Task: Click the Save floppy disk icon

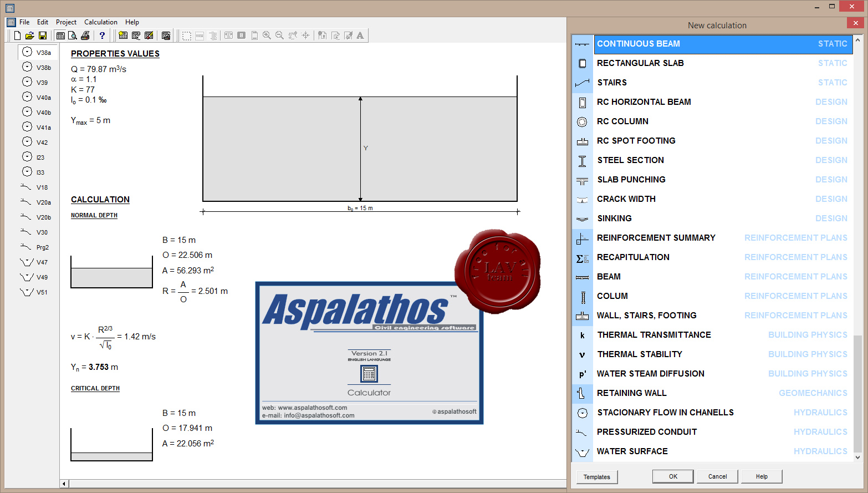Action: pyautogui.click(x=43, y=35)
